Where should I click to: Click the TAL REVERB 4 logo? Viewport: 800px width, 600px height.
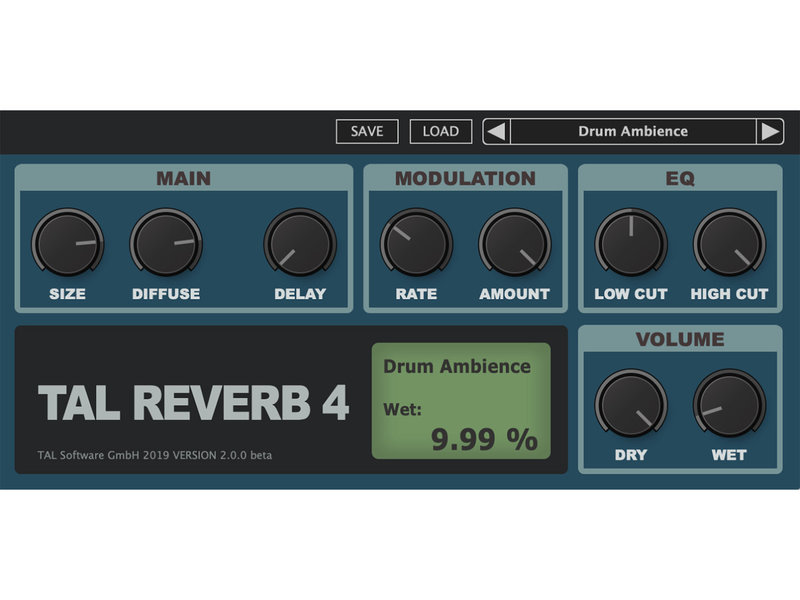pyautogui.click(x=193, y=403)
